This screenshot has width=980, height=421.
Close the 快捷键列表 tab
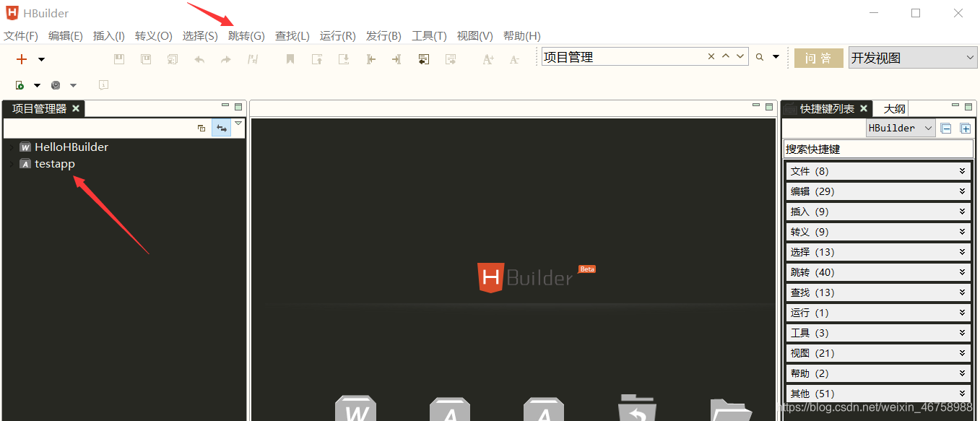[x=864, y=108]
